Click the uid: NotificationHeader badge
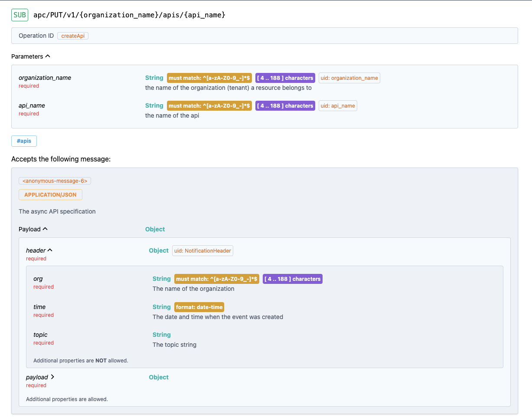This screenshot has height=418, width=532. [x=202, y=251]
